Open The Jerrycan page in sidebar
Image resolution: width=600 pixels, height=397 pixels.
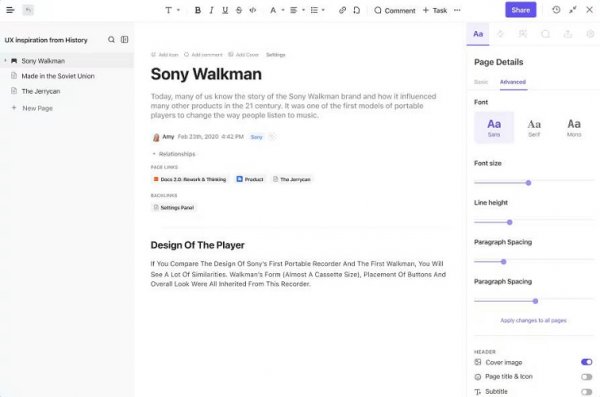coord(67,91)
